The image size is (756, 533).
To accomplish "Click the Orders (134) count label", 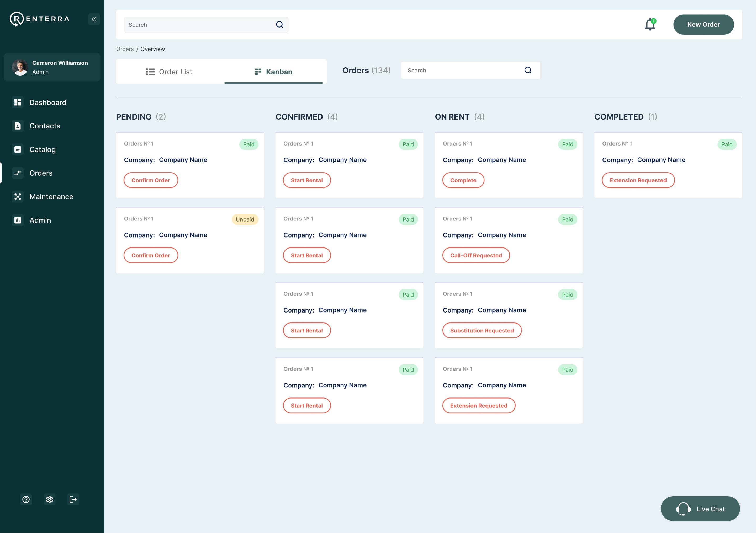I will (367, 71).
